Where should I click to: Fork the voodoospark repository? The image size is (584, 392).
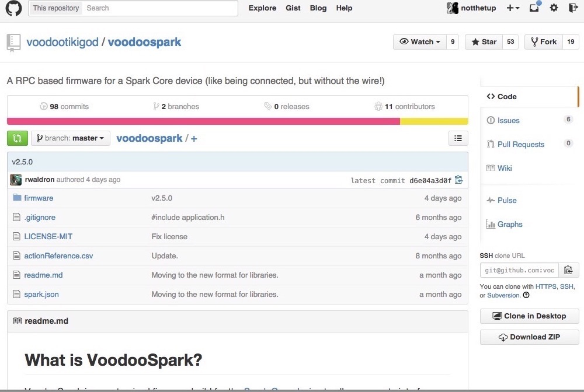pos(544,41)
